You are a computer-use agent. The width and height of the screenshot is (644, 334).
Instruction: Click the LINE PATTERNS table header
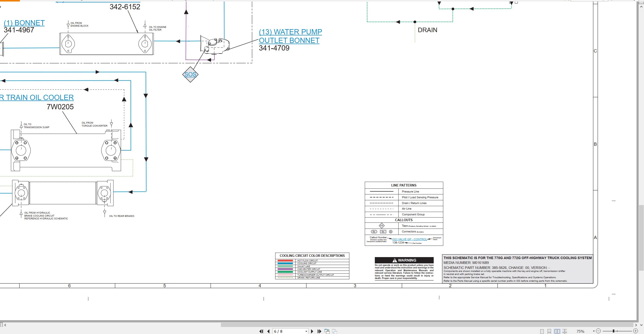point(404,185)
